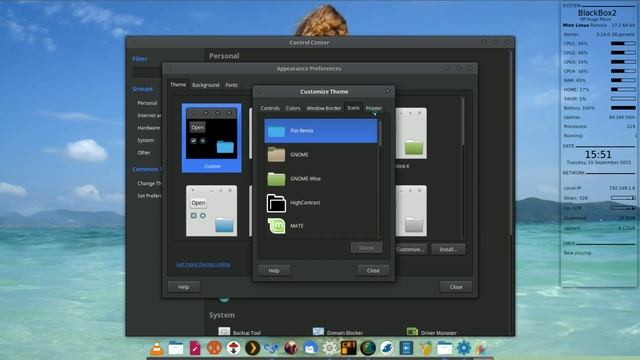Select the HighContrast icon theme

click(321, 202)
